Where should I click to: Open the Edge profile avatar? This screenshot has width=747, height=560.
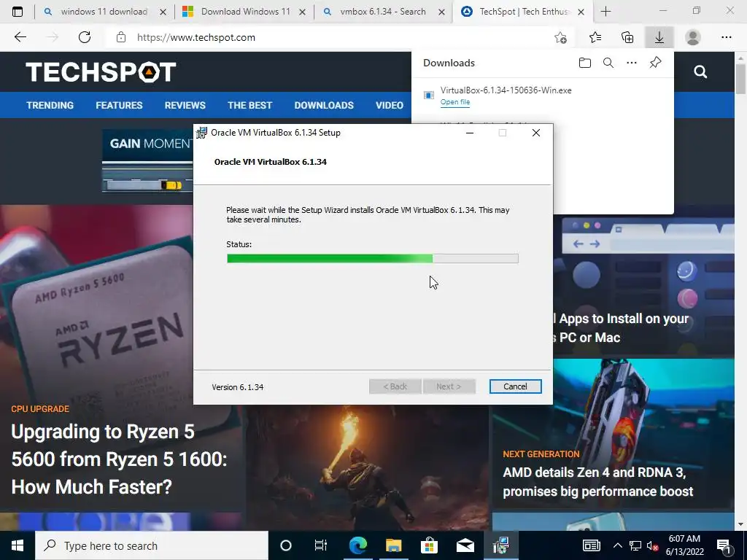coord(693,37)
